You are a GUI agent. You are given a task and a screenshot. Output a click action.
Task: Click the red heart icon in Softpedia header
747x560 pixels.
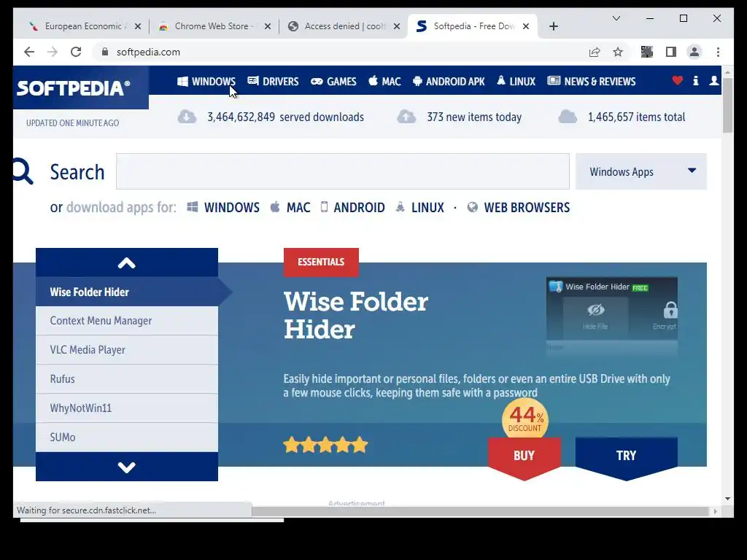(678, 80)
